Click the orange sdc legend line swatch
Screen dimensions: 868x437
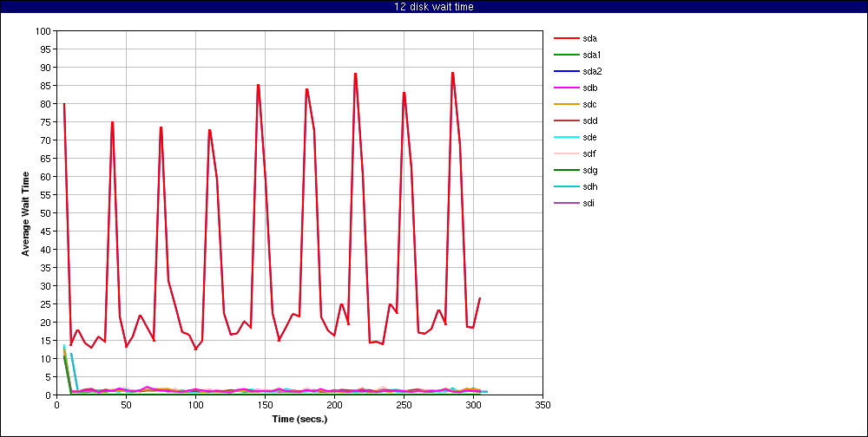[x=566, y=105]
